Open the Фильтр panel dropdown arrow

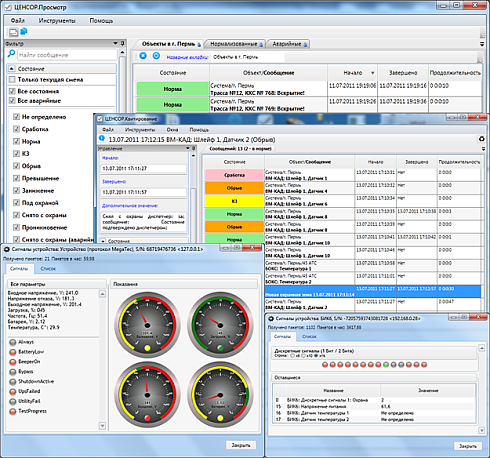[115, 43]
